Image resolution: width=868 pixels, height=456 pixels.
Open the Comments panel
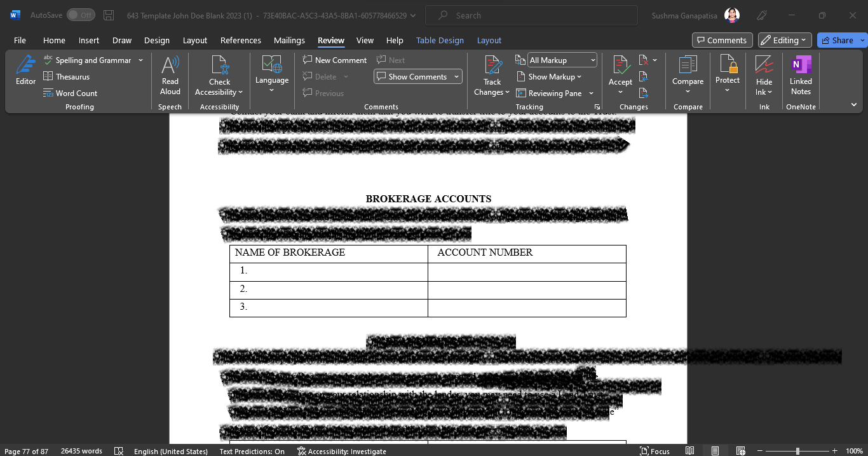click(x=722, y=39)
